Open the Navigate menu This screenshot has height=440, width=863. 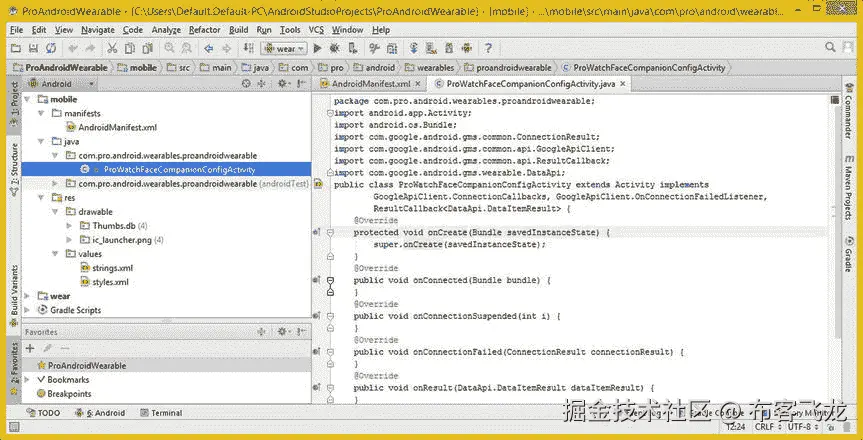pos(98,30)
